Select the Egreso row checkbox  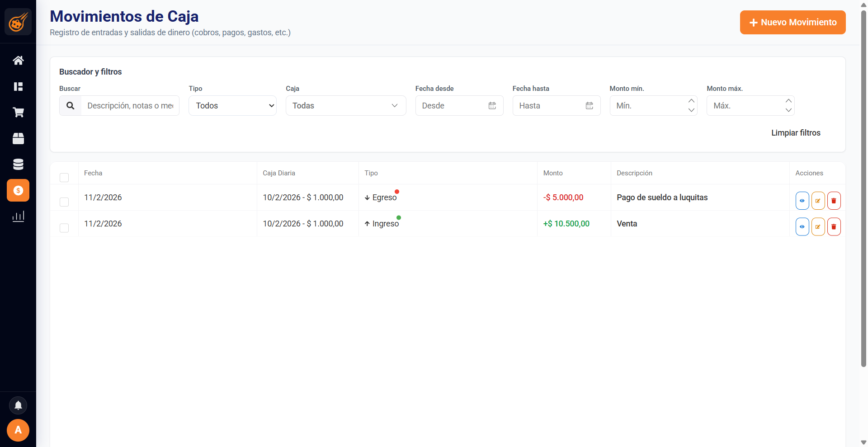click(x=64, y=202)
